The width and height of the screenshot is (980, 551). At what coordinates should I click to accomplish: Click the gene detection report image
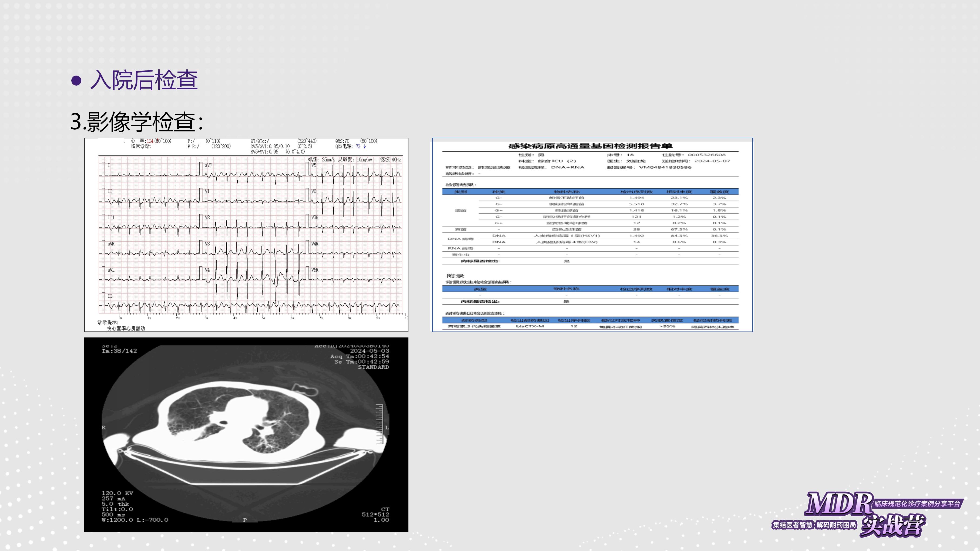(x=592, y=234)
